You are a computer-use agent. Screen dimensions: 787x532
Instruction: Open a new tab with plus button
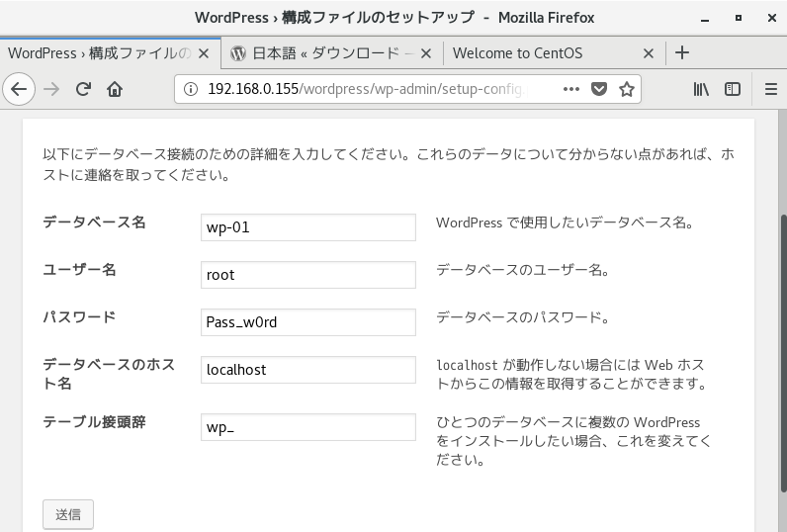(681, 52)
